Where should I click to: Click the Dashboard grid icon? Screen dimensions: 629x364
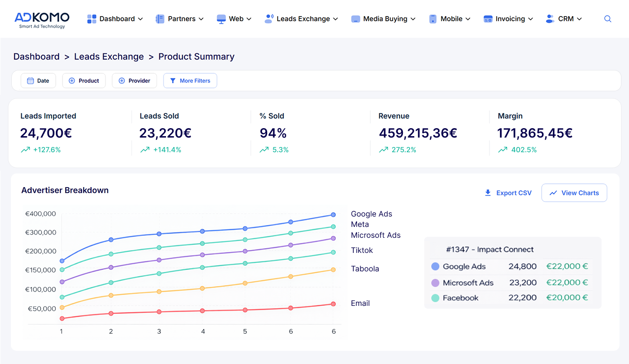pos(92,19)
